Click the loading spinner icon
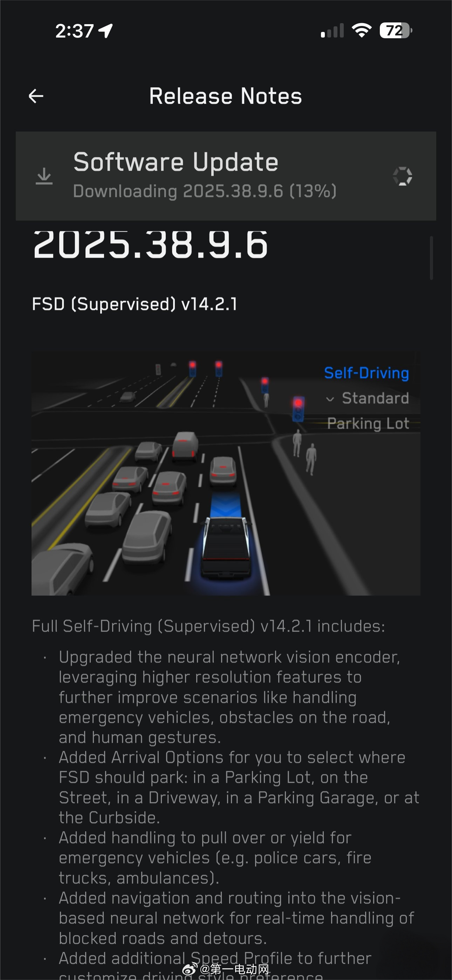 coord(403,176)
